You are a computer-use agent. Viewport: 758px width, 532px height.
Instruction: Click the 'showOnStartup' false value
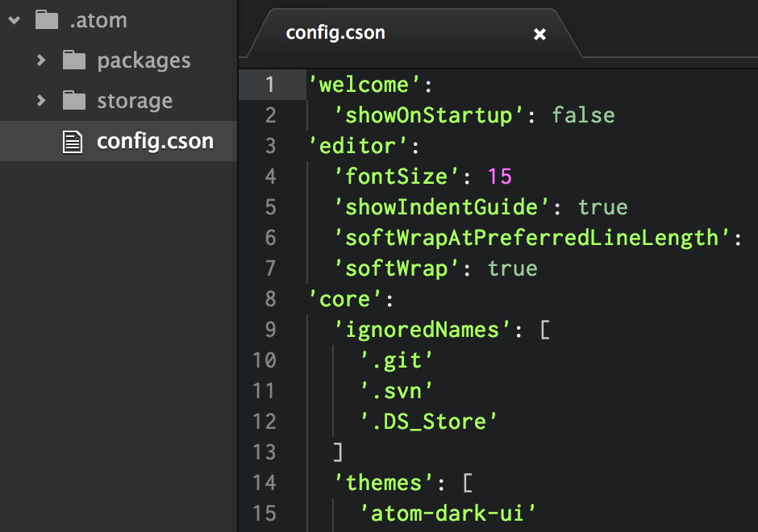tap(583, 115)
